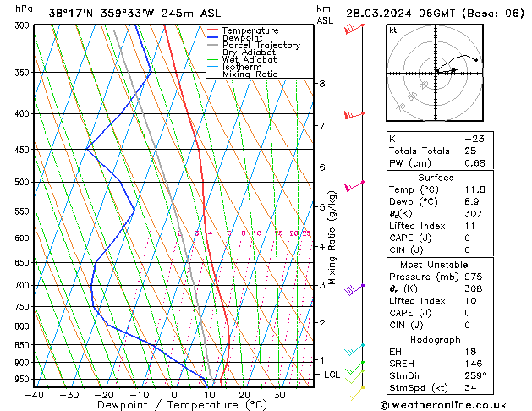Click the surface Dewp (°C) value 8.9
Image resolution: width=532 pixels, height=411 pixels.
[x=472, y=202]
